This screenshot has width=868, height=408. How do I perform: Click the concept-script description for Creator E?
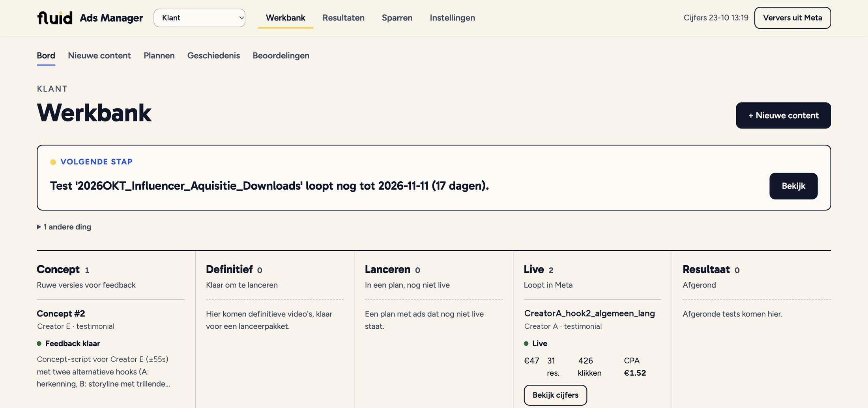coord(103,371)
